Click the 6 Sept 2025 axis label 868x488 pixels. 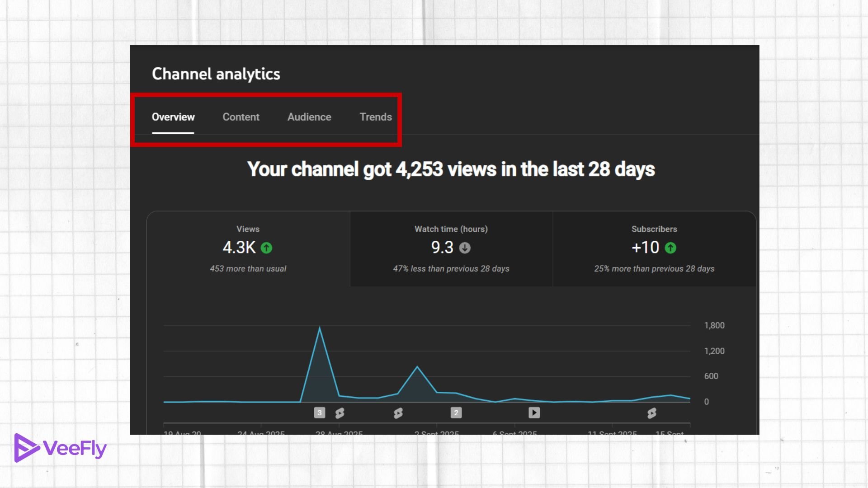pyautogui.click(x=514, y=433)
